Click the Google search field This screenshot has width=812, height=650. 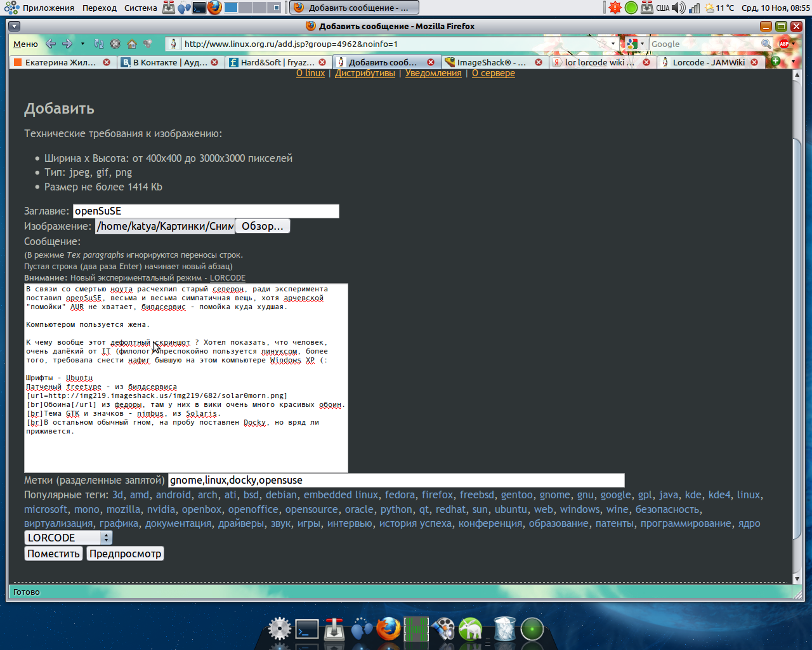[704, 44]
